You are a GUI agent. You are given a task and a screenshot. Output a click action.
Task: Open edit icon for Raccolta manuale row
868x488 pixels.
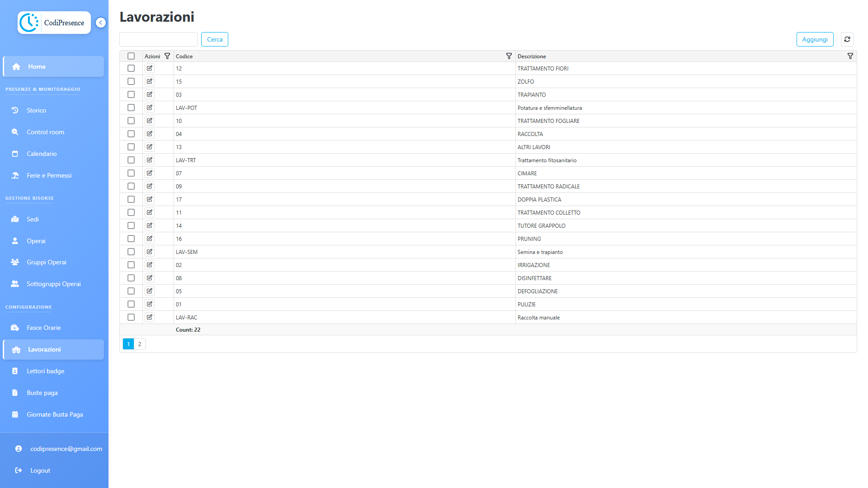(150, 317)
